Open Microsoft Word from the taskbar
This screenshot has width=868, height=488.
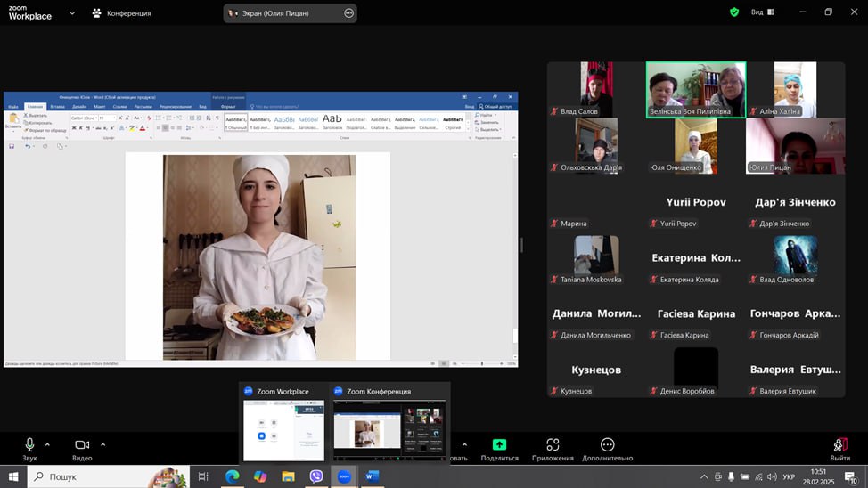(x=372, y=476)
